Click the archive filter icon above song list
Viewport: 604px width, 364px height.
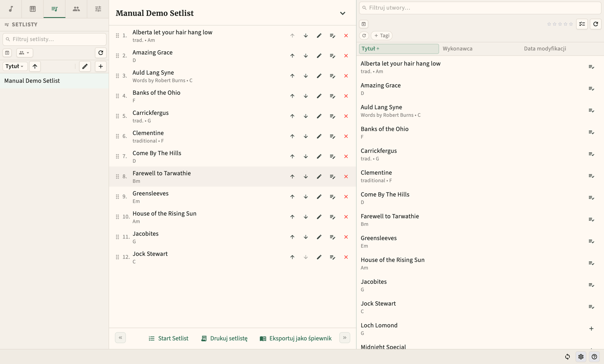pos(364,24)
